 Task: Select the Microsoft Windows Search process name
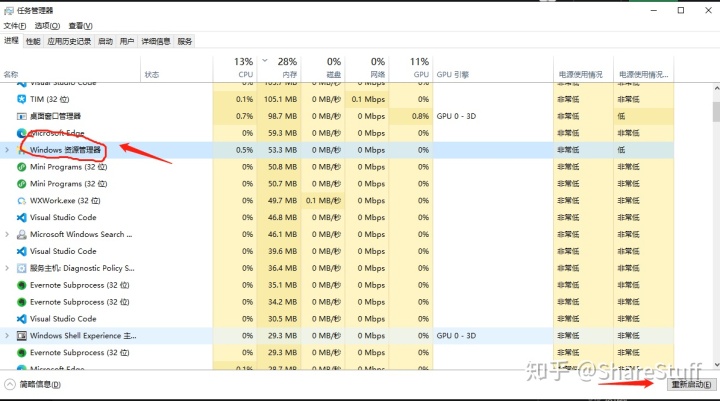pyautogui.click(x=81, y=234)
